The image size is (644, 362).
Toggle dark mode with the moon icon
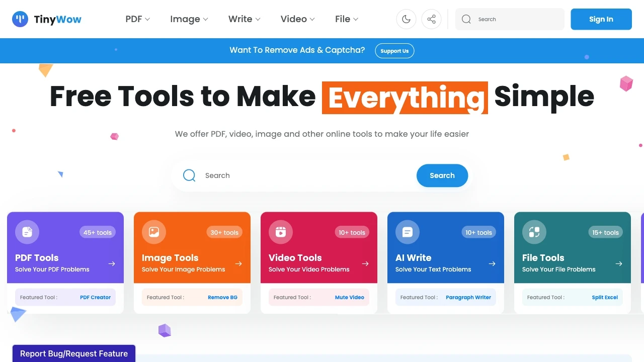pyautogui.click(x=406, y=19)
